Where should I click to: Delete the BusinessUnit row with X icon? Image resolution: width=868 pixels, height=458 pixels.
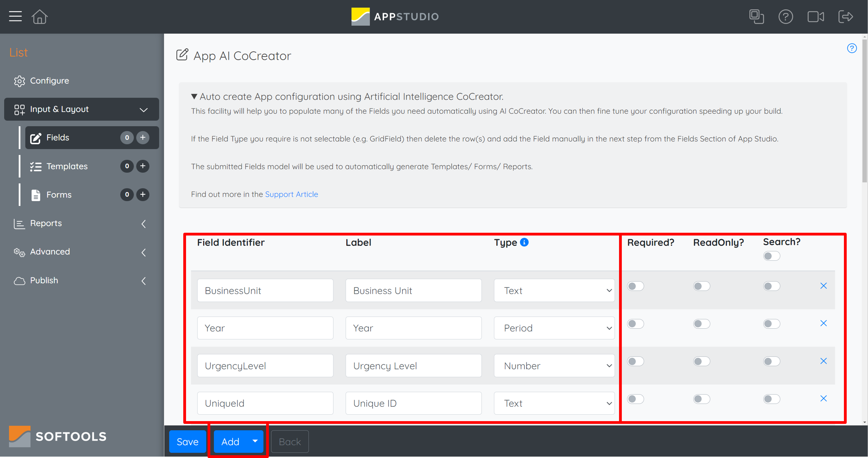823,286
